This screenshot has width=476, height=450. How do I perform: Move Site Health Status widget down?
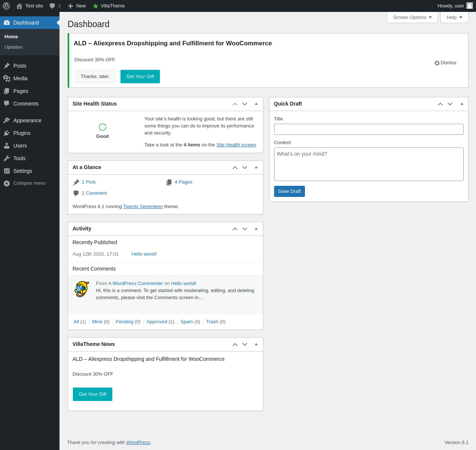pos(245,104)
